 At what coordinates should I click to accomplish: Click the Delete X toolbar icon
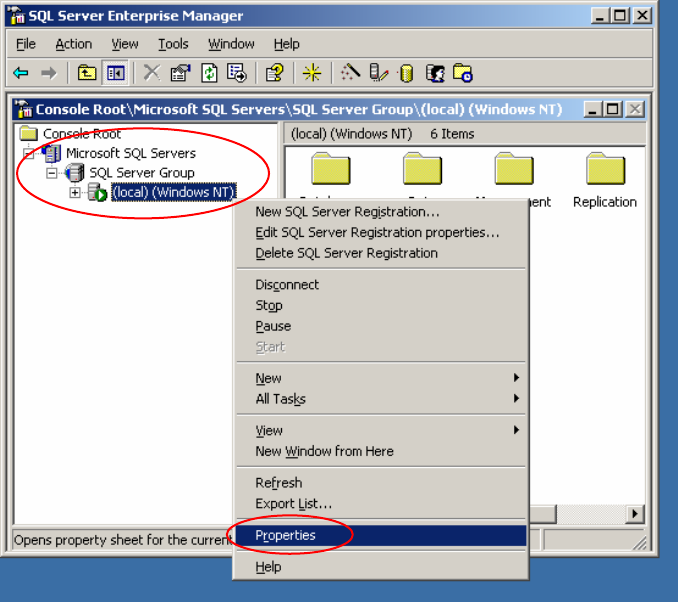tap(152, 73)
